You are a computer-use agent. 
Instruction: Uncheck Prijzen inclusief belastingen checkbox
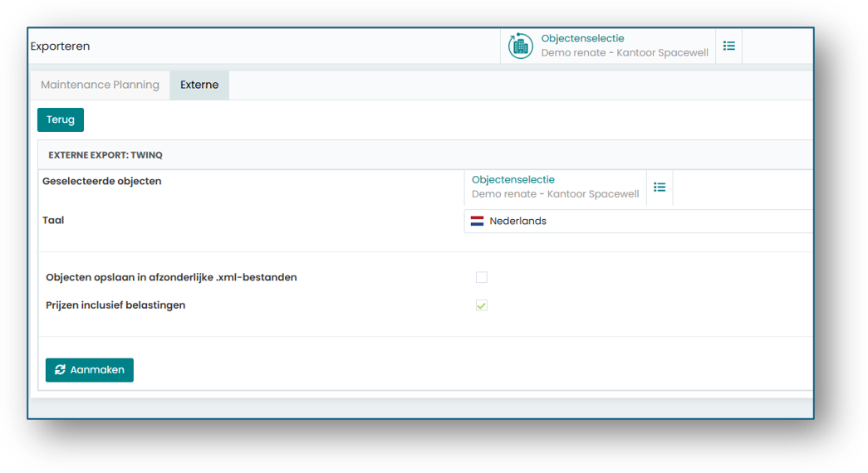pyautogui.click(x=482, y=305)
